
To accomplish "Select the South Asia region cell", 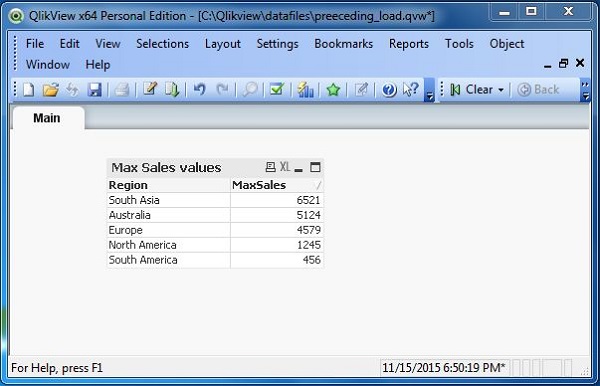I will click(x=168, y=200).
